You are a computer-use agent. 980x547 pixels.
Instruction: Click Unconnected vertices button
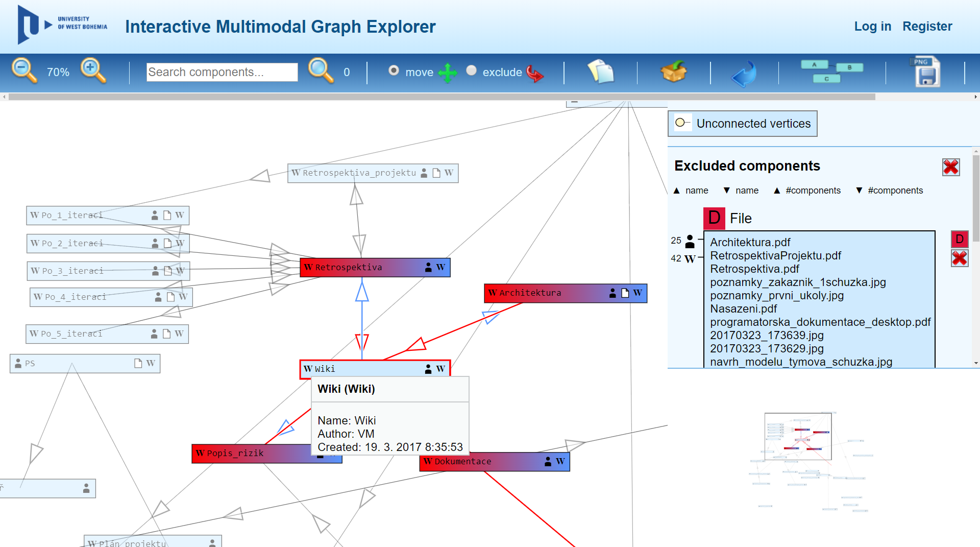tap(743, 124)
